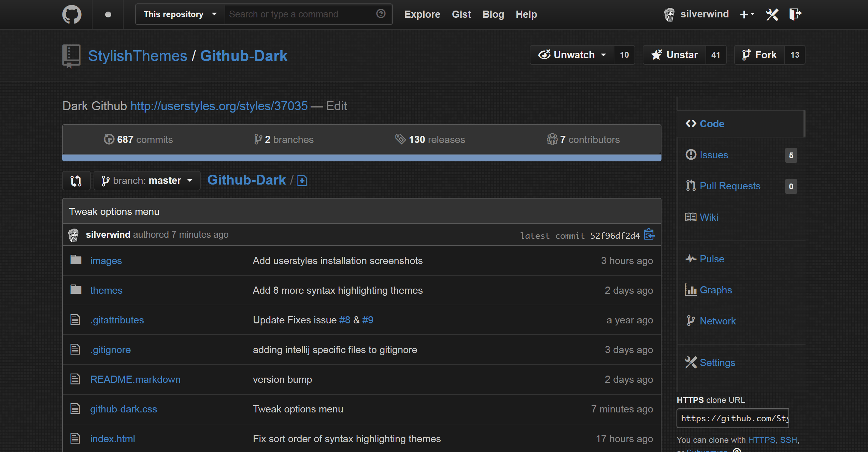Image resolution: width=868 pixels, height=452 pixels.
Task: Open latest commit 52f96df2d4
Action: (615, 236)
